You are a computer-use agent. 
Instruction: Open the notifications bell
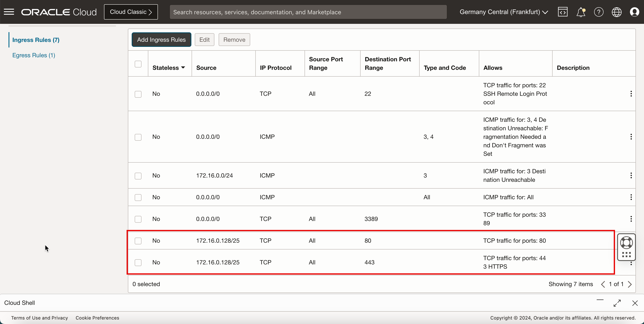coord(580,12)
